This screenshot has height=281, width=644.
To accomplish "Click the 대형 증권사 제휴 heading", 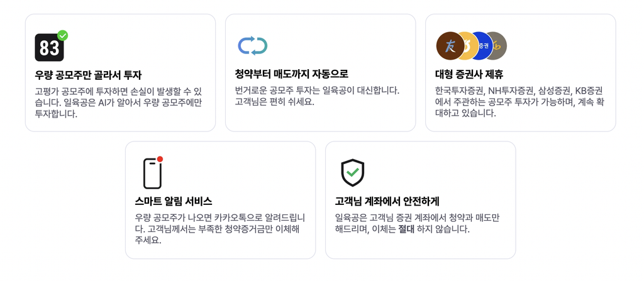I will pyautogui.click(x=469, y=74).
